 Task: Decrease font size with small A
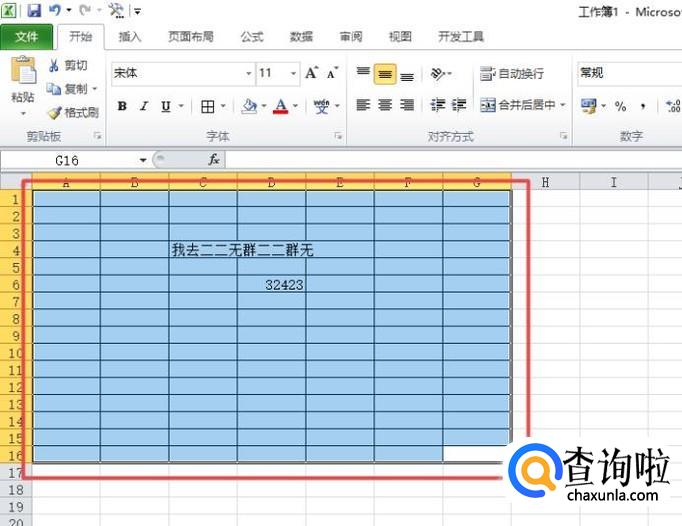[x=332, y=73]
